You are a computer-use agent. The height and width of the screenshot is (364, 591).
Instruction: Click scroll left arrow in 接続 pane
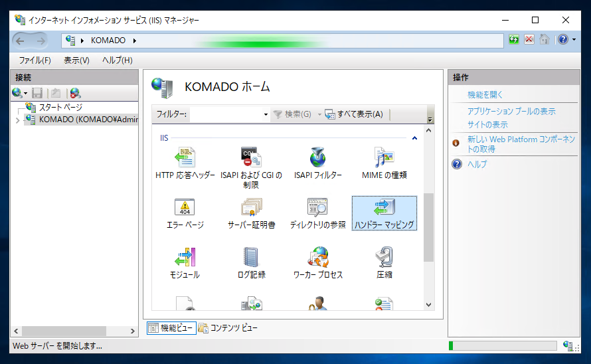(x=16, y=331)
